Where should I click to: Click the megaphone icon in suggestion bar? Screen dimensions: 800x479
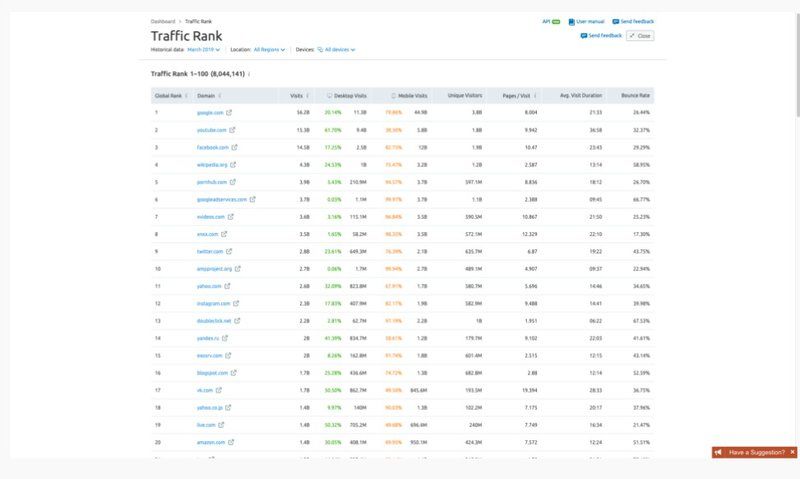coord(718,452)
